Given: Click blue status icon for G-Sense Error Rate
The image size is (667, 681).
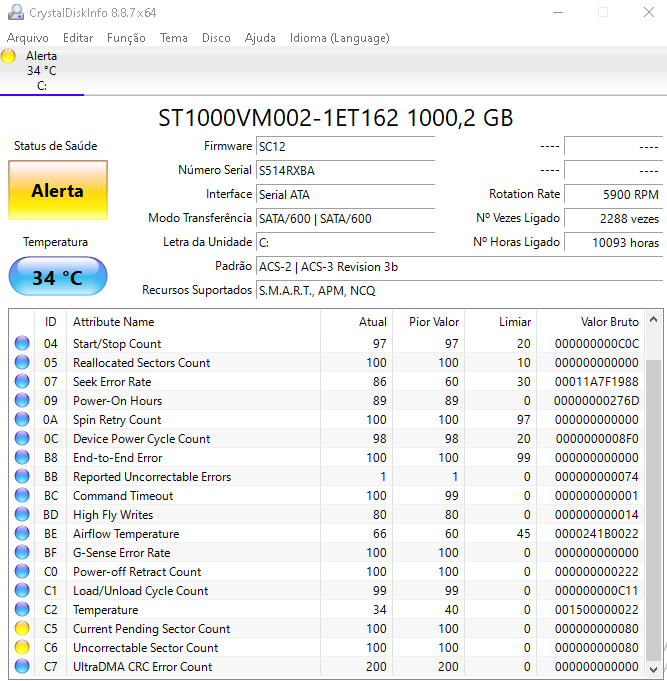Looking at the screenshot, I should click(x=22, y=552).
